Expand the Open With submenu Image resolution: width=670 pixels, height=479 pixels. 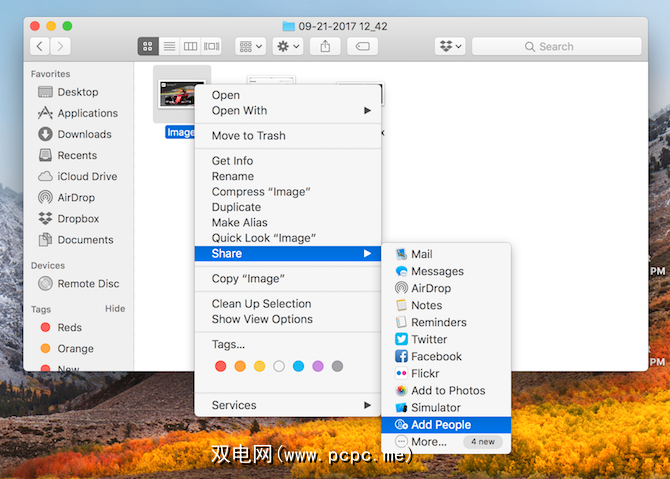288,110
